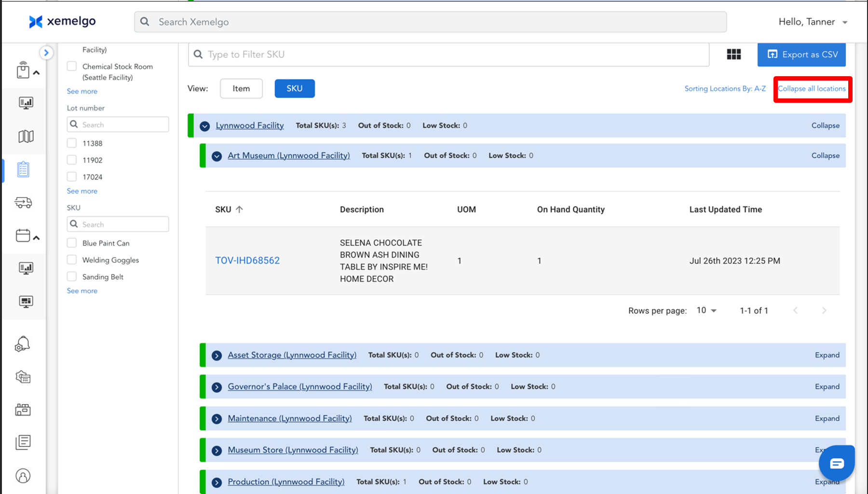Expand Production location chevron
The height and width of the screenshot is (494, 868).
pyautogui.click(x=217, y=482)
